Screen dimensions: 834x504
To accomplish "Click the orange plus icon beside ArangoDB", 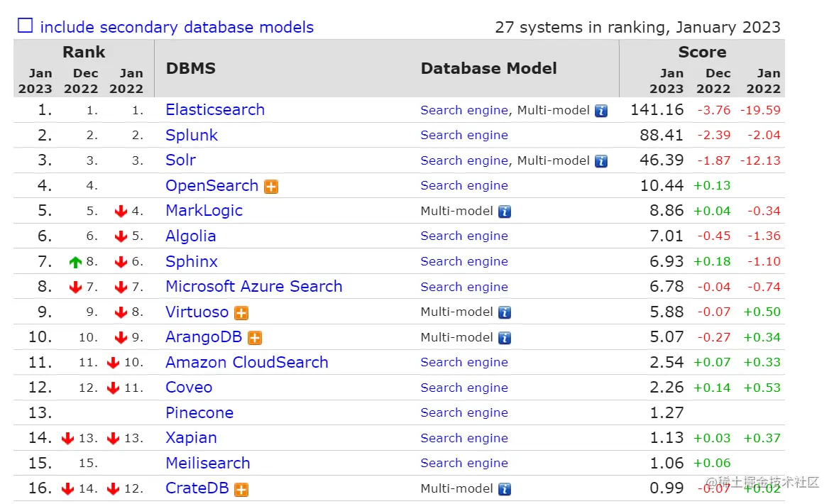I will pos(255,338).
